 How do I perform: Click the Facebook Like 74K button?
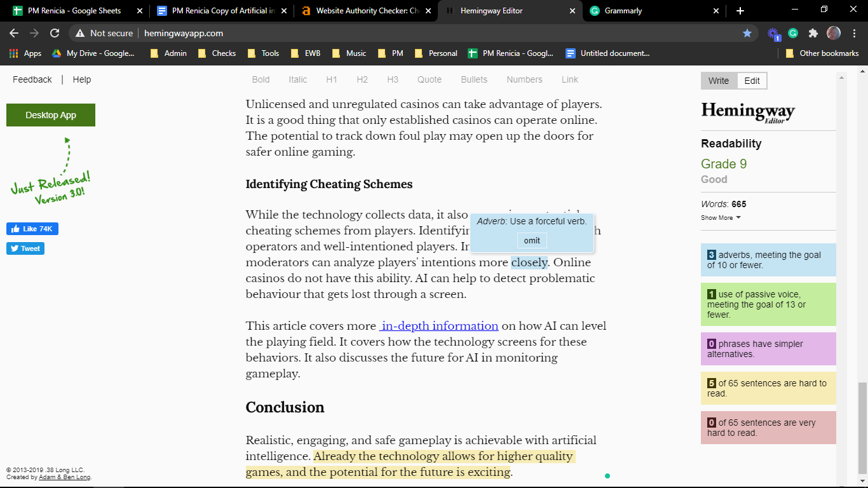pyautogui.click(x=32, y=229)
